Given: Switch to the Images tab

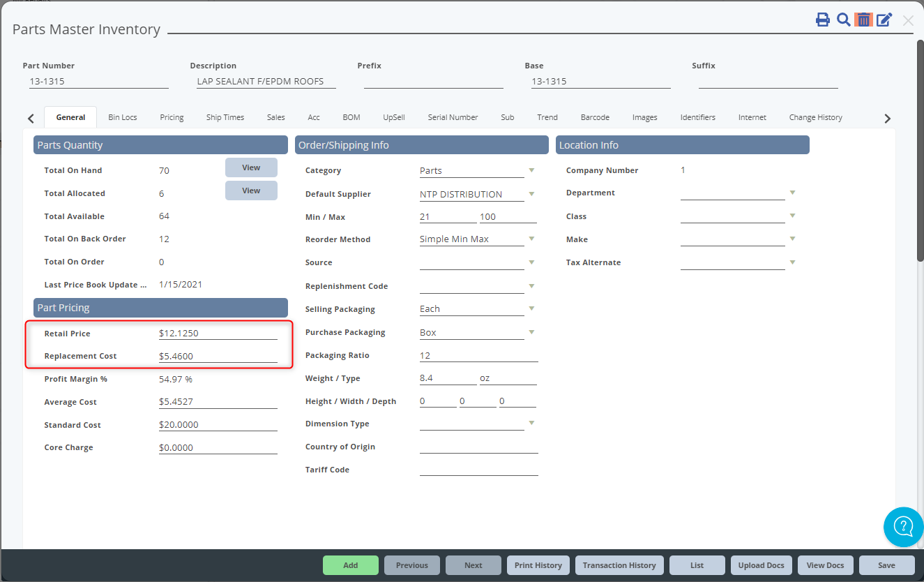Looking at the screenshot, I should click(645, 117).
